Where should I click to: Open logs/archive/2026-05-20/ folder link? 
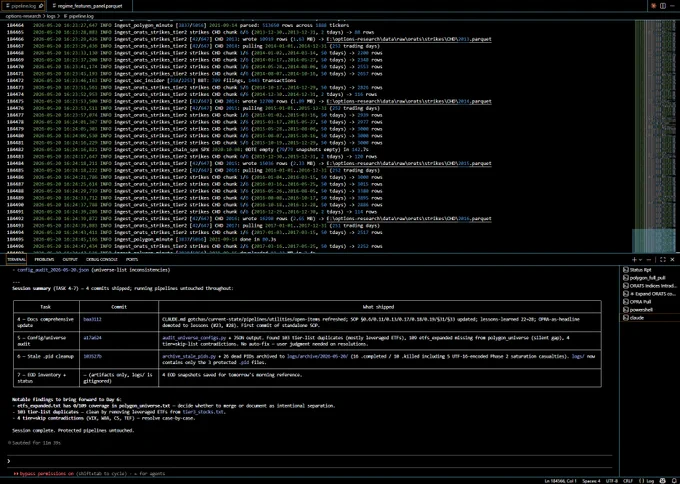[317, 356]
